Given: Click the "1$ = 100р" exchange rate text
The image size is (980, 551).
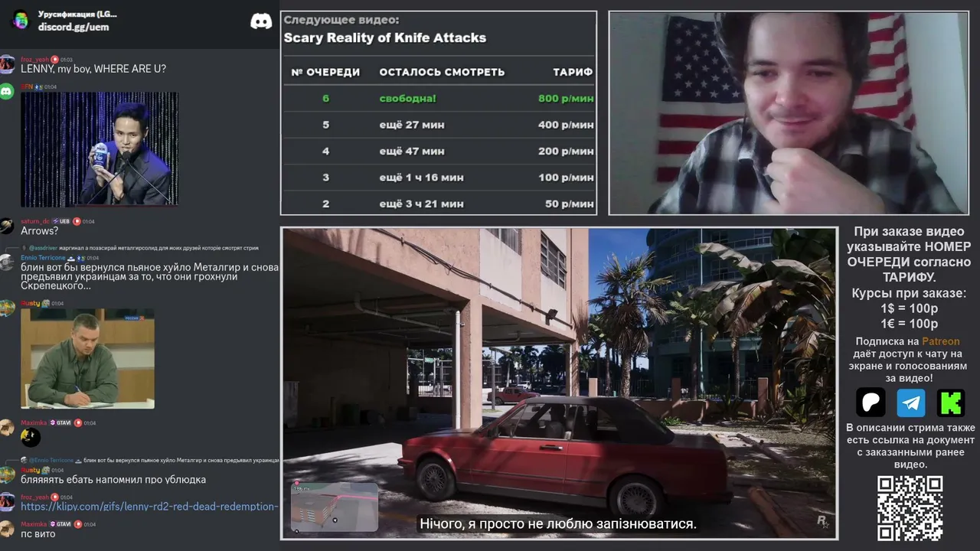Looking at the screenshot, I should pyautogui.click(x=910, y=308).
